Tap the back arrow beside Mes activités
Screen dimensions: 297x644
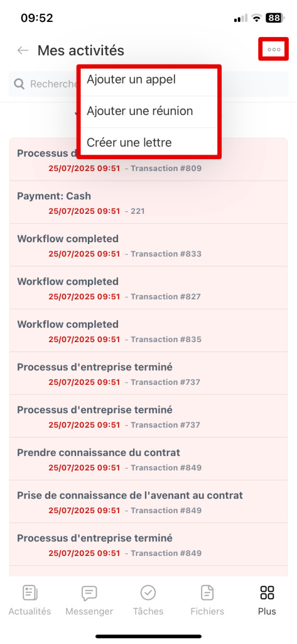pyautogui.click(x=23, y=50)
